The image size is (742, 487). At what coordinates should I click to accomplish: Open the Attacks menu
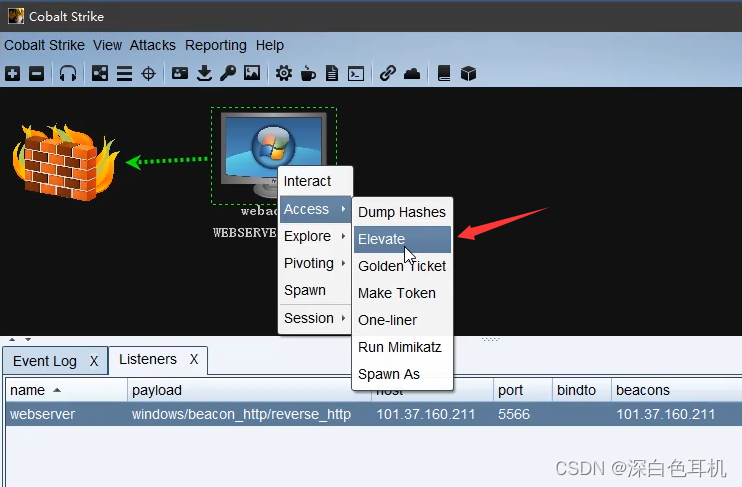(x=153, y=45)
